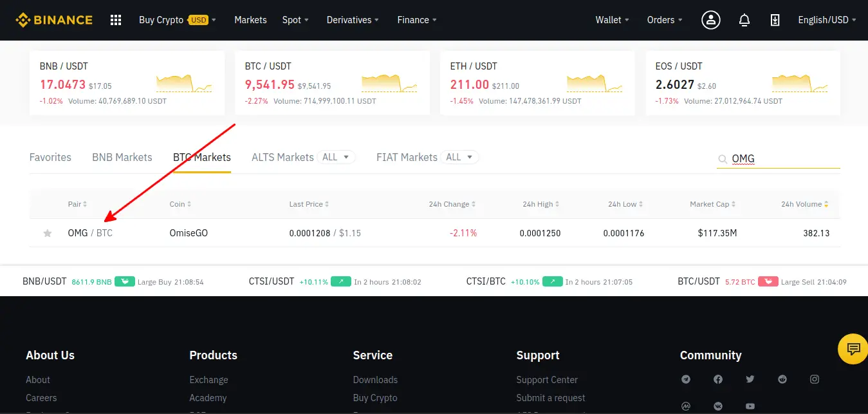The height and width of the screenshot is (414, 868).
Task: Open the notifications bell icon
Action: point(744,20)
